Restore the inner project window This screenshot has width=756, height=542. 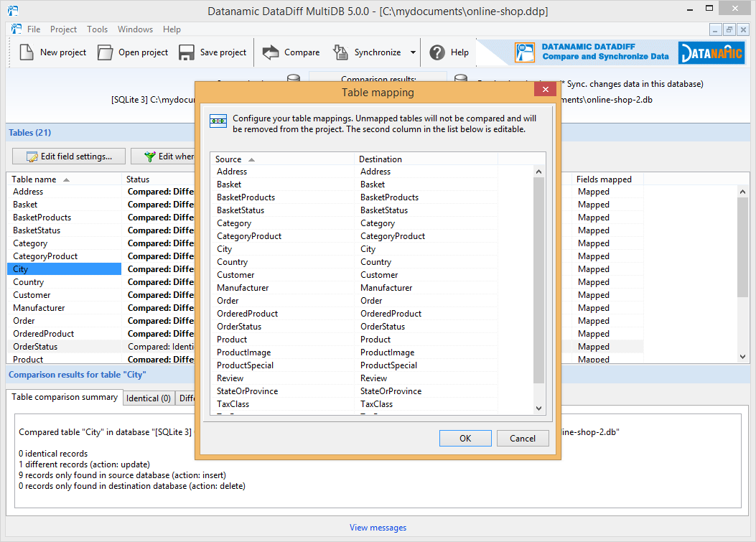[729, 29]
